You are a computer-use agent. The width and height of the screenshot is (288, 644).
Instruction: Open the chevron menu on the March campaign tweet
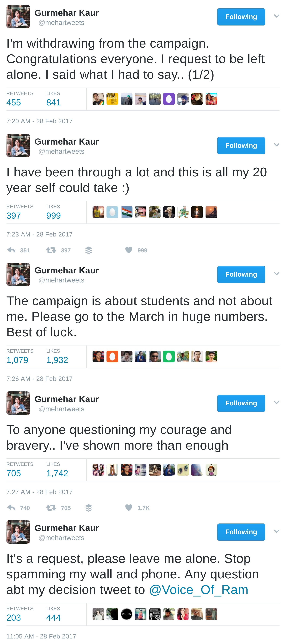[x=276, y=274]
